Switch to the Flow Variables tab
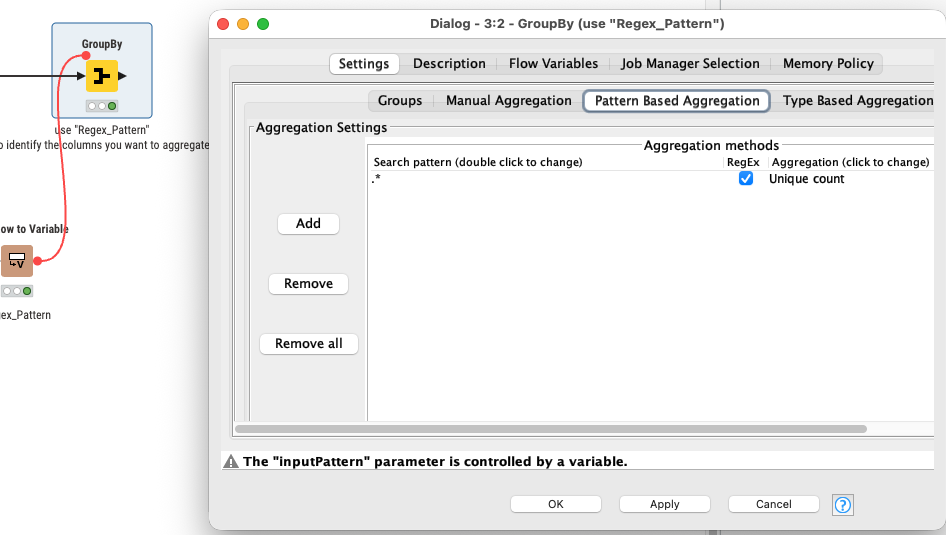 [553, 64]
